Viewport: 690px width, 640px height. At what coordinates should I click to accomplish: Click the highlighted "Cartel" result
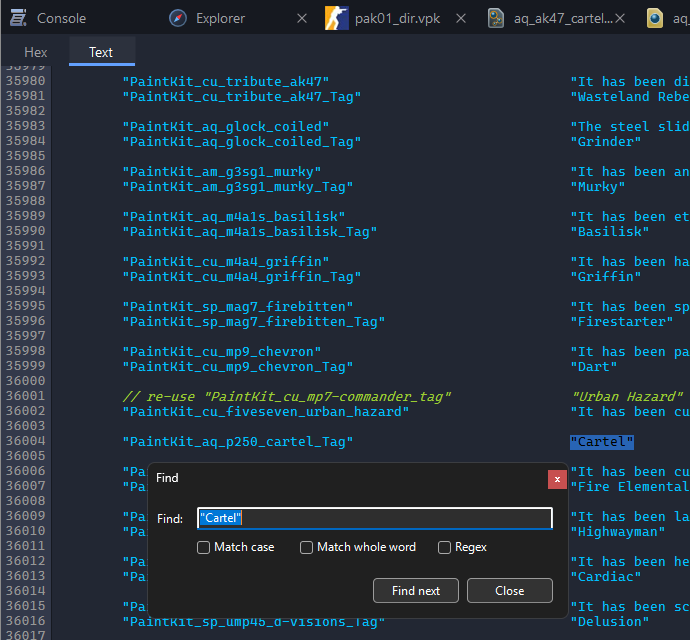coord(602,441)
